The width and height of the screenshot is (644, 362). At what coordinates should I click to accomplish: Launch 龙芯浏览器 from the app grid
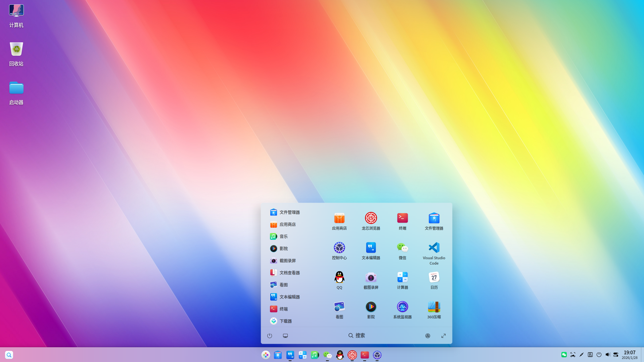pyautogui.click(x=371, y=218)
